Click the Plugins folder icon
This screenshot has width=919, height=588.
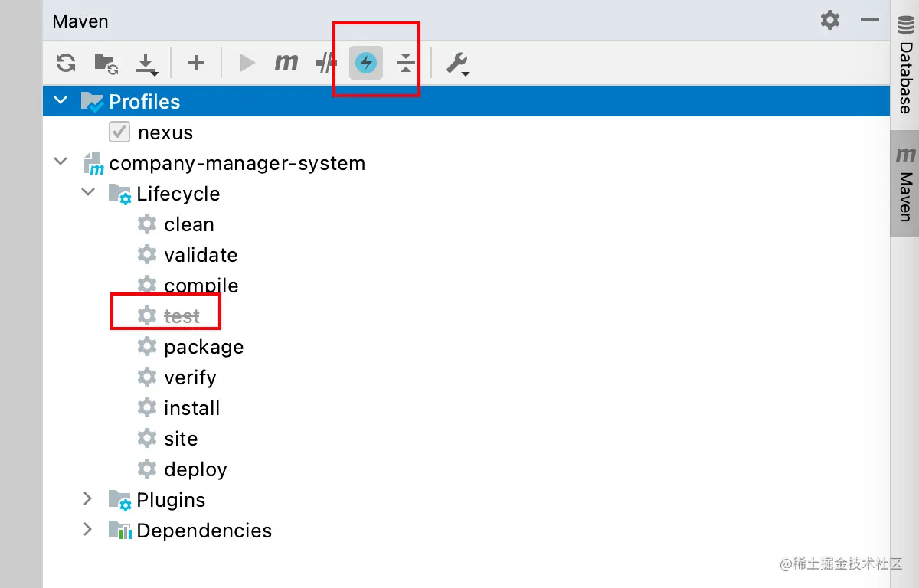[x=120, y=500]
